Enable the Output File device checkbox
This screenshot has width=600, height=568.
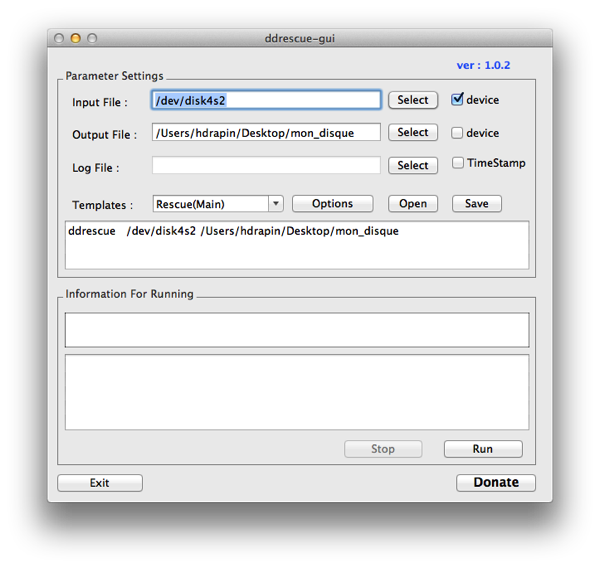[x=458, y=133]
